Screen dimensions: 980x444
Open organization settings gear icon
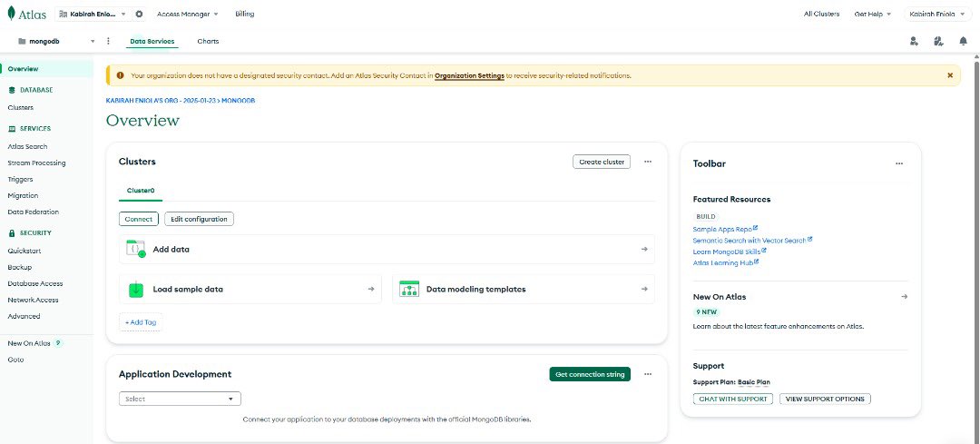click(139, 14)
